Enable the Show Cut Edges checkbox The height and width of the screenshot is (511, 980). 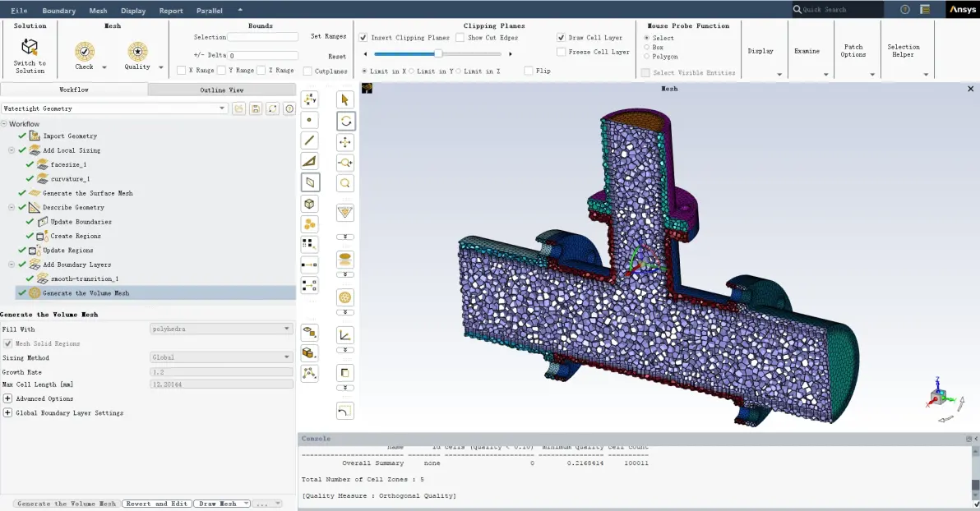click(x=460, y=38)
